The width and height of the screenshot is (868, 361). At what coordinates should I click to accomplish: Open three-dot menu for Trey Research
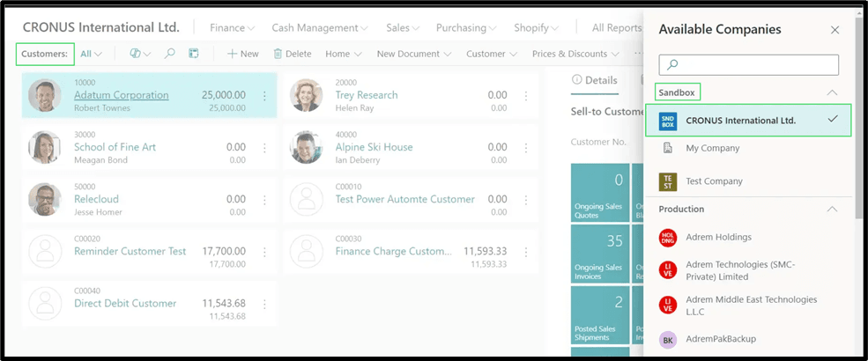tap(526, 96)
